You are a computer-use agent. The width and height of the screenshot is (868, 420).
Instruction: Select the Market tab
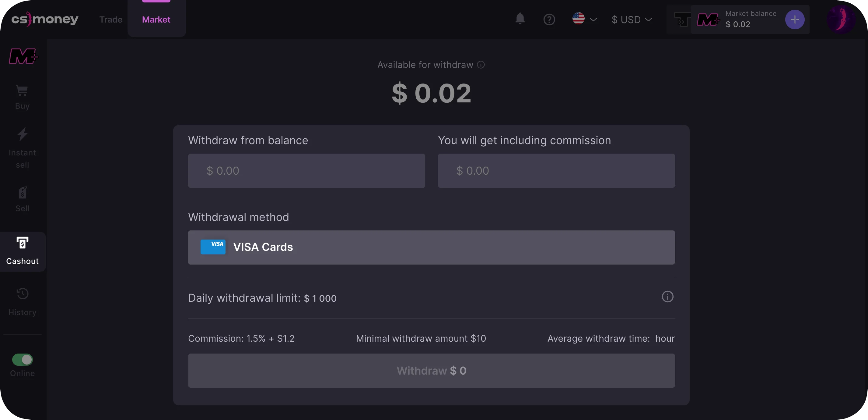click(x=156, y=20)
